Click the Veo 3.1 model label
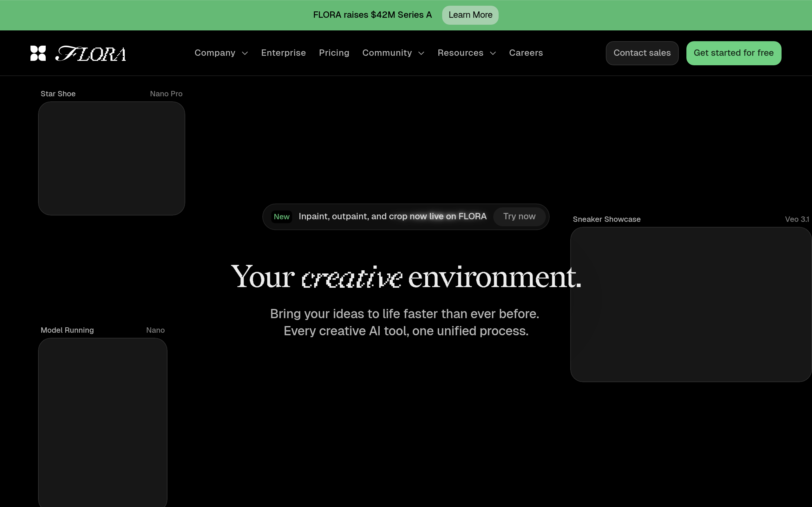 click(796, 219)
